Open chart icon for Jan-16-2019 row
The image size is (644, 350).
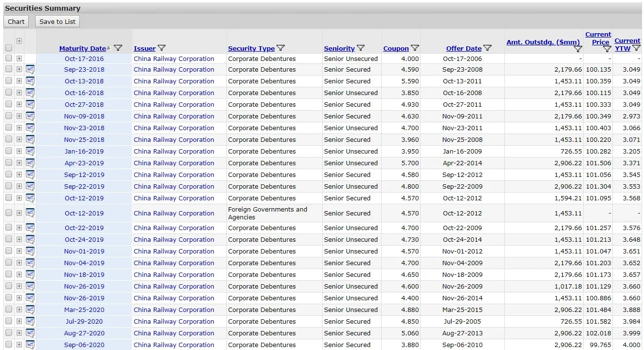click(x=30, y=151)
